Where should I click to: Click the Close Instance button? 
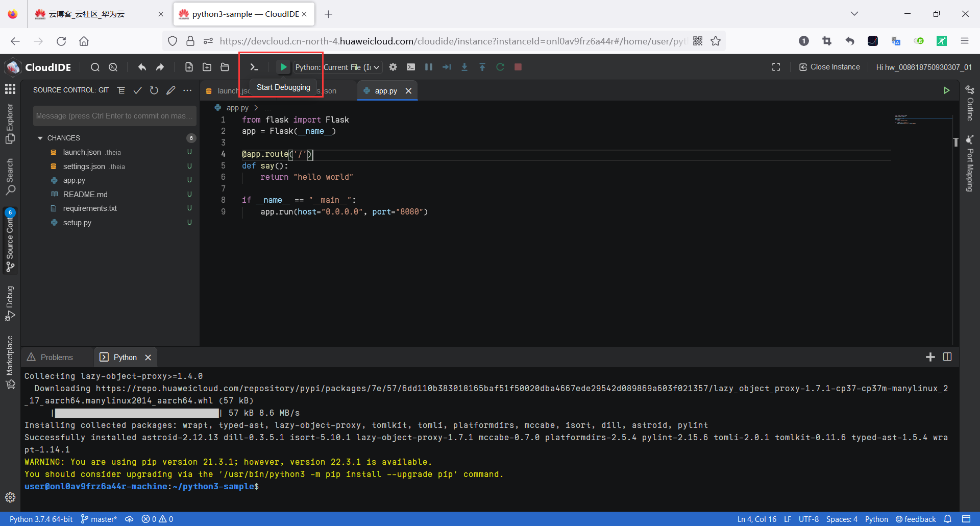[x=829, y=67]
